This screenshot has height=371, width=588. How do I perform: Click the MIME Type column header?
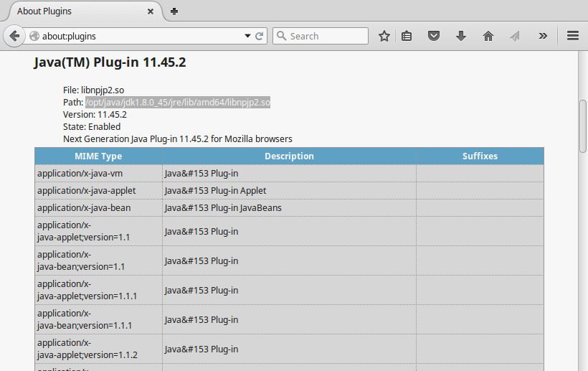click(x=98, y=156)
